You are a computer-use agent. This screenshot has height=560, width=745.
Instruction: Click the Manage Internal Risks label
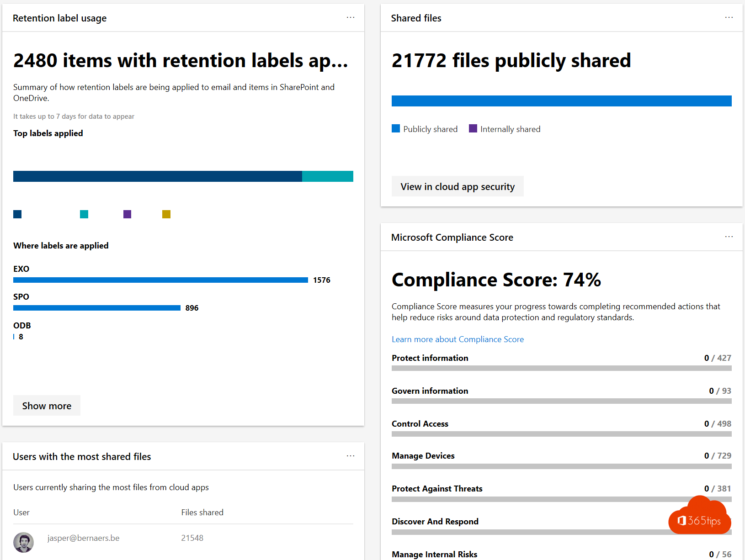point(434,555)
